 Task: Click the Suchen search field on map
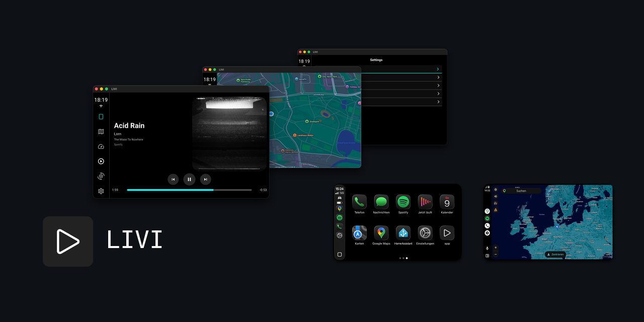click(x=521, y=191)
